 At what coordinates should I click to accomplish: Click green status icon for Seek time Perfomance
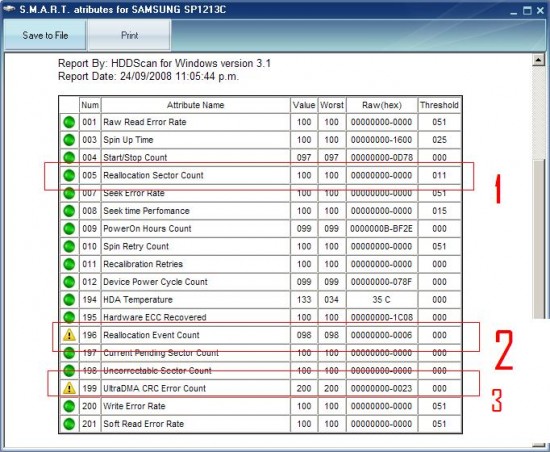coord(69,211)
